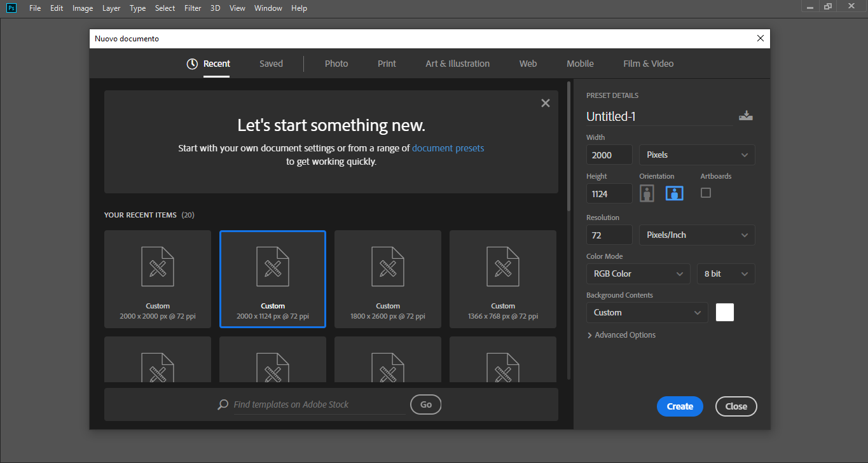Click the Photoshop logo icon in menu bar
The width and height of the screenshot is (868, 463).
(11, 8)
